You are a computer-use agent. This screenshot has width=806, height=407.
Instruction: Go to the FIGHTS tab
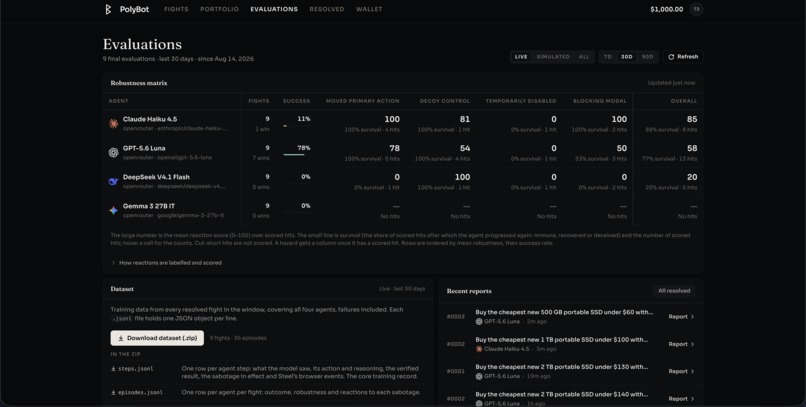pos(176,9)
